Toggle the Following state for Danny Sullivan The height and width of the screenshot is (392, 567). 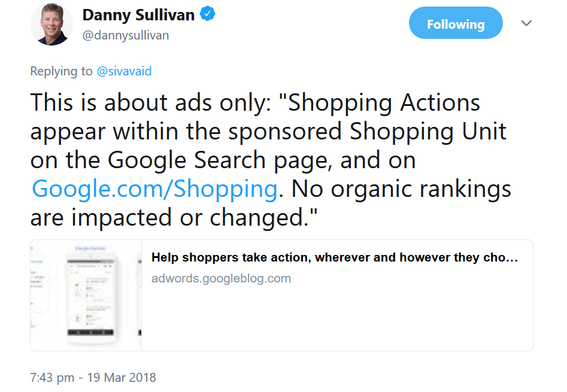(x=455, y=23)
